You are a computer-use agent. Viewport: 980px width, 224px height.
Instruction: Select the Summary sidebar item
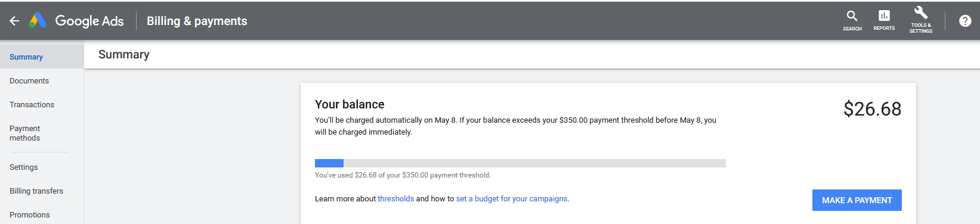pyautogui.click(x=42, y=57)
